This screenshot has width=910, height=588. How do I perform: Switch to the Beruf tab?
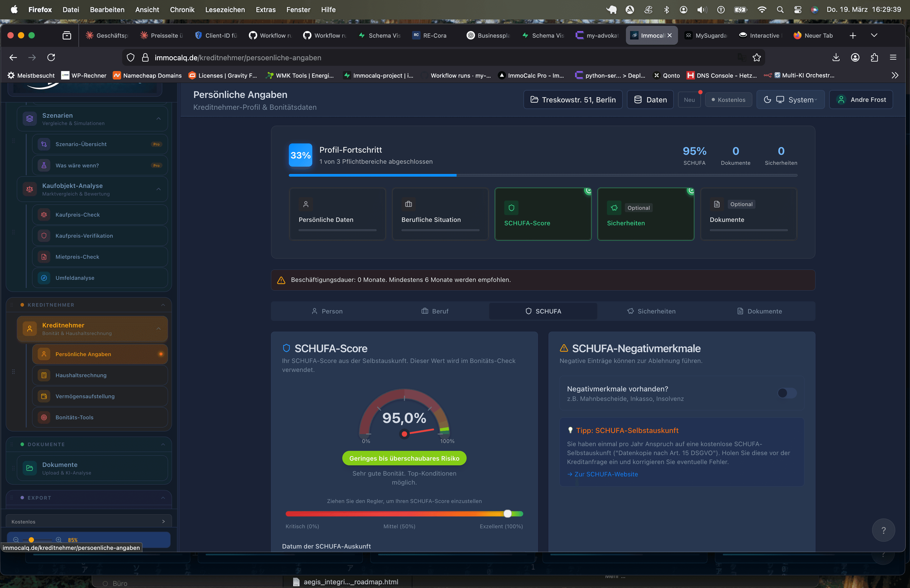(434, 311)
